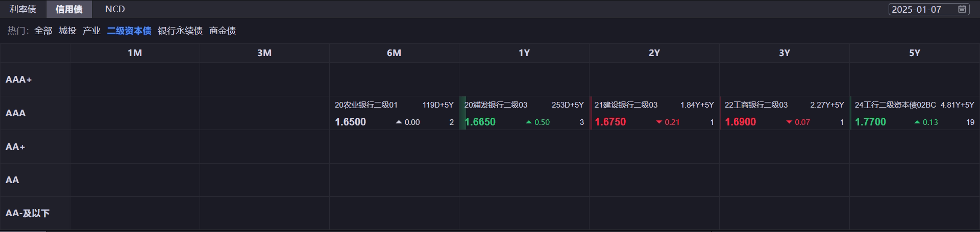Click the 5Y maturity column header

(x=915, y=53)
